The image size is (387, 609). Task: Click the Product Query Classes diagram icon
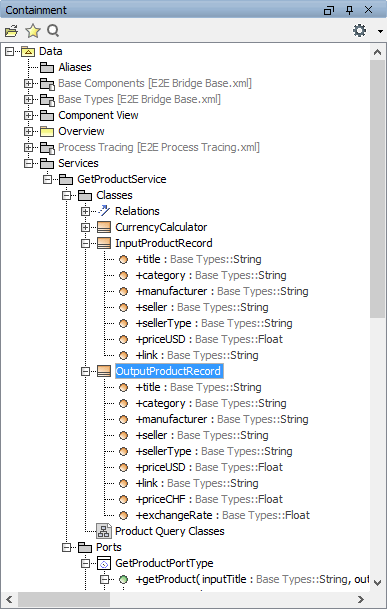[x=104, y=531]
